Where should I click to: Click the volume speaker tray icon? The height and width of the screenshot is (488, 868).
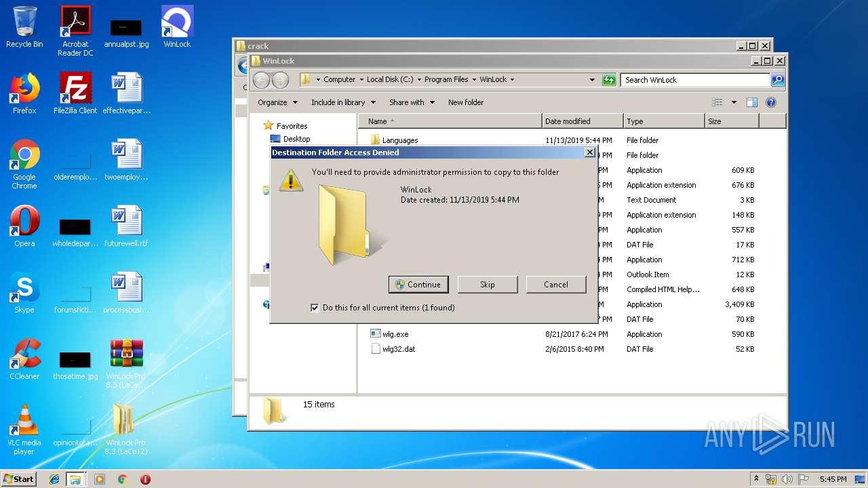point(787,479)
